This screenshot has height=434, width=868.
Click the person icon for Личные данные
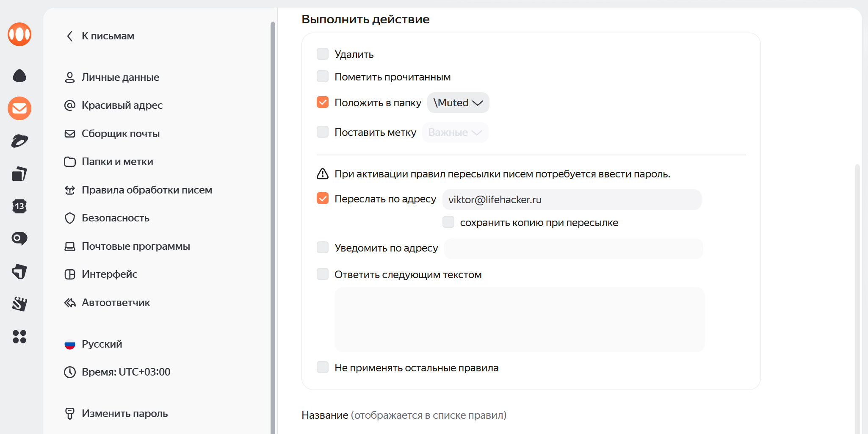(x=70, y=77)
